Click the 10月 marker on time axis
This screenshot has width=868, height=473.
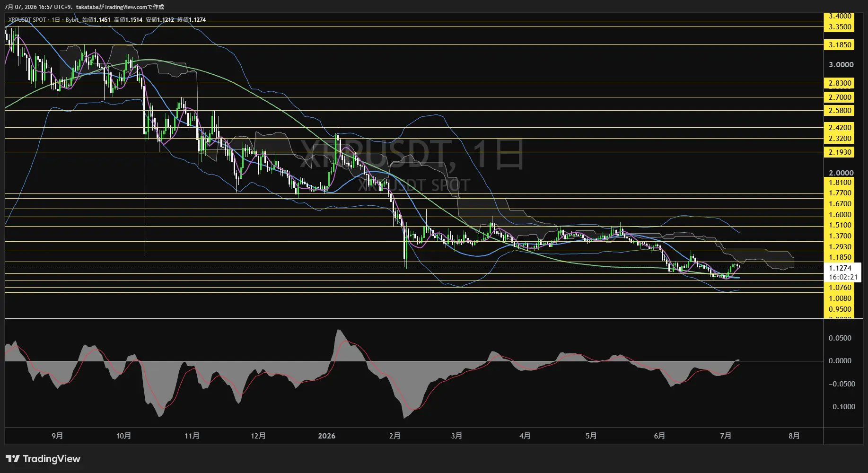tap(123, 436)
